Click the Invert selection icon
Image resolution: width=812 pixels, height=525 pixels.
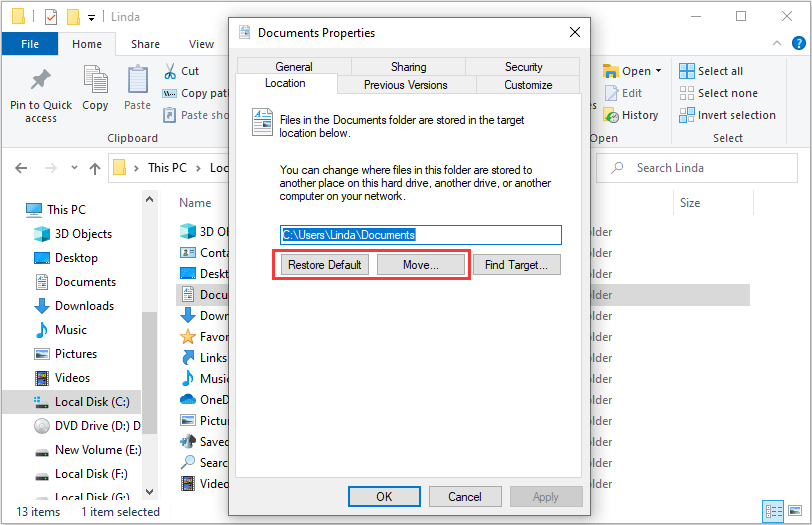(x=687, y=115)
